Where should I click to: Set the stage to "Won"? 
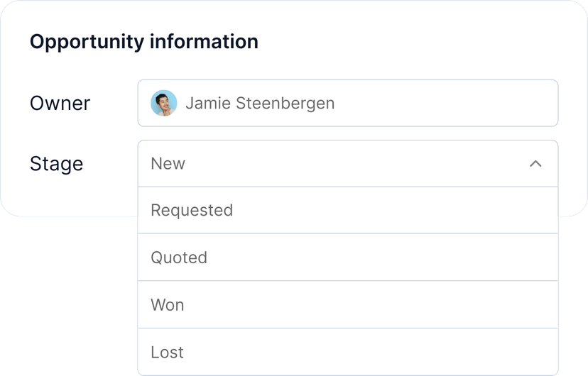coord(168,305)
